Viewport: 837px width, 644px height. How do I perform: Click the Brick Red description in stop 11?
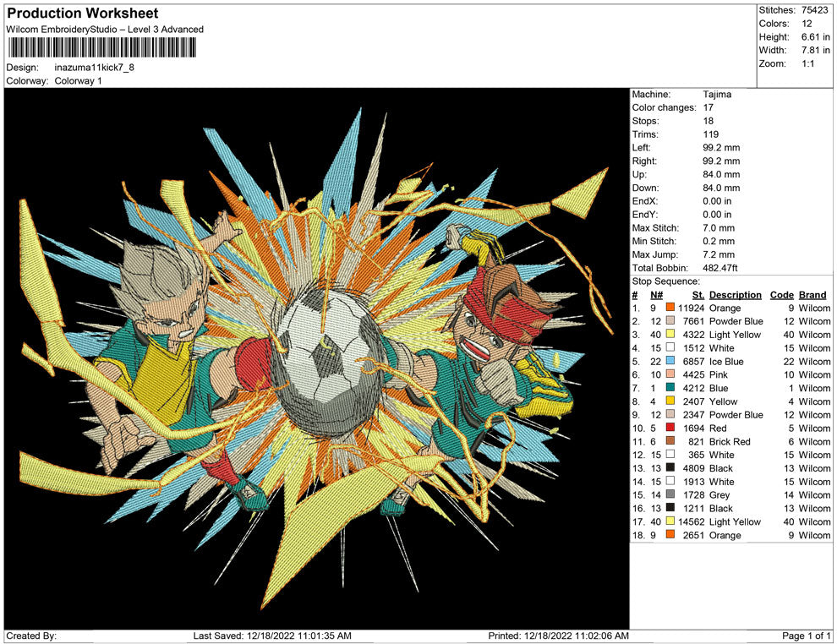pyautogui.click(x=729, y=441)
